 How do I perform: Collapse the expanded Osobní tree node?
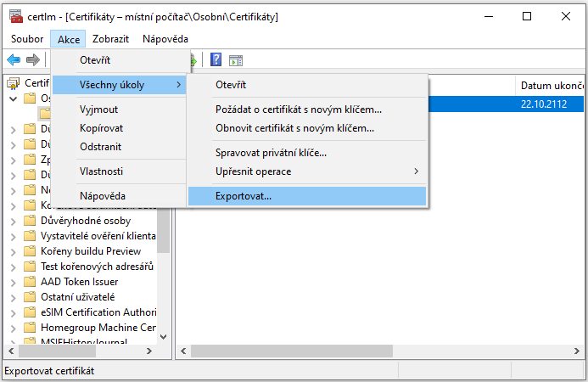pyautogui.click(x=13, y=99)
